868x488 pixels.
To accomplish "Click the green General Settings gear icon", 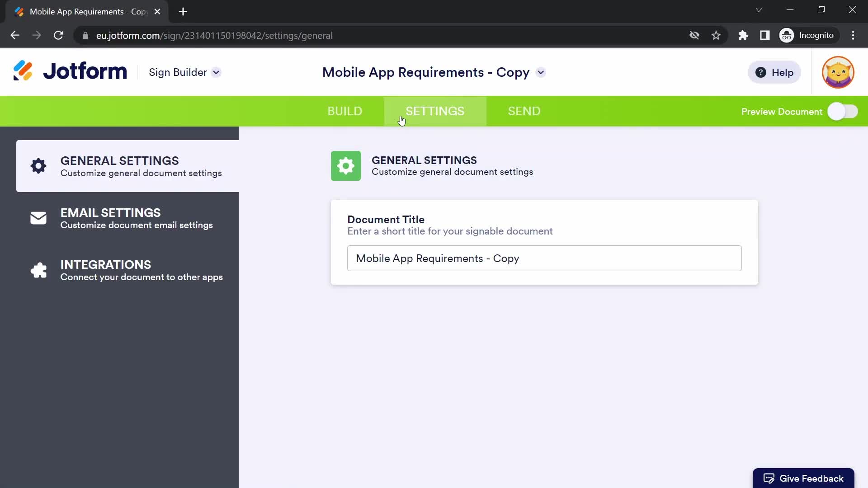I will [346, 166].
